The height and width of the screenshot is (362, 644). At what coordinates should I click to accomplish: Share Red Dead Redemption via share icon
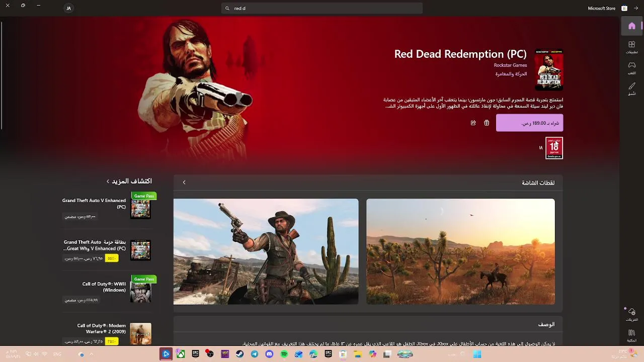[x=473, y=123]
